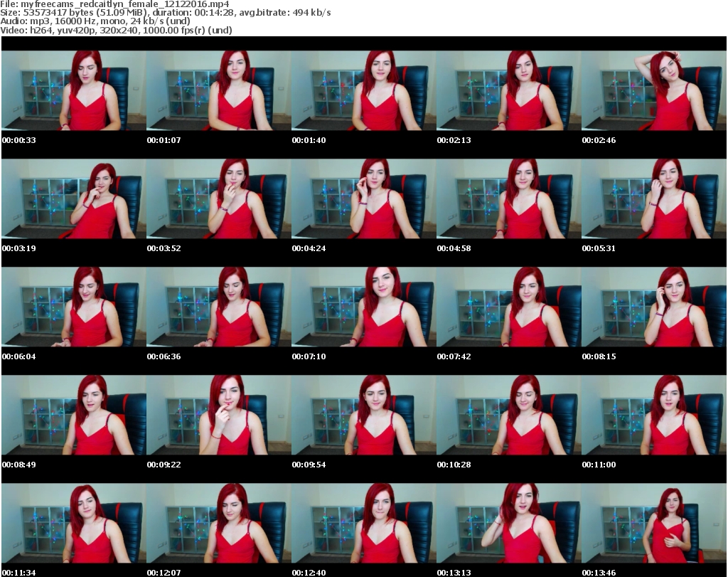Click the timestamp text 00:08:49
The width and height of the screenshot is (728, 577).
19,465
